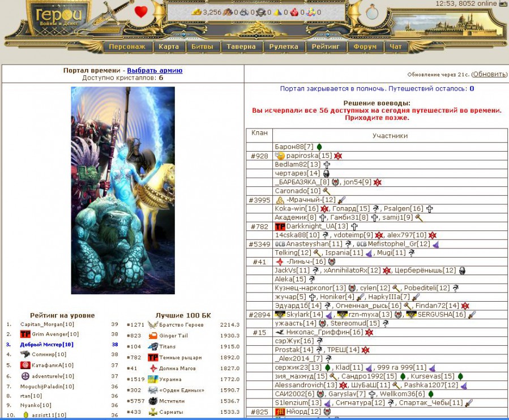Click the clan icon beside Skylark
The height and width of the screenshot is (420, 509).
(x=280, y=314)
